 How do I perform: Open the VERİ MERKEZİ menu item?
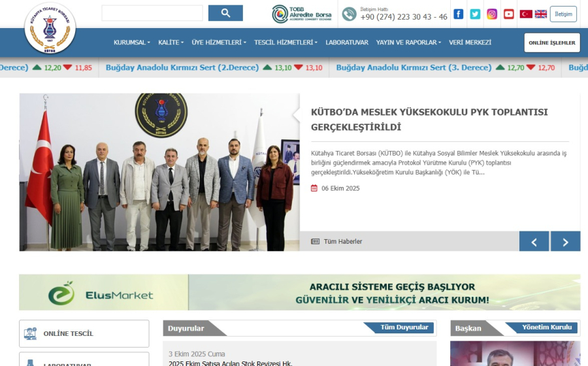tap(470, 42)
